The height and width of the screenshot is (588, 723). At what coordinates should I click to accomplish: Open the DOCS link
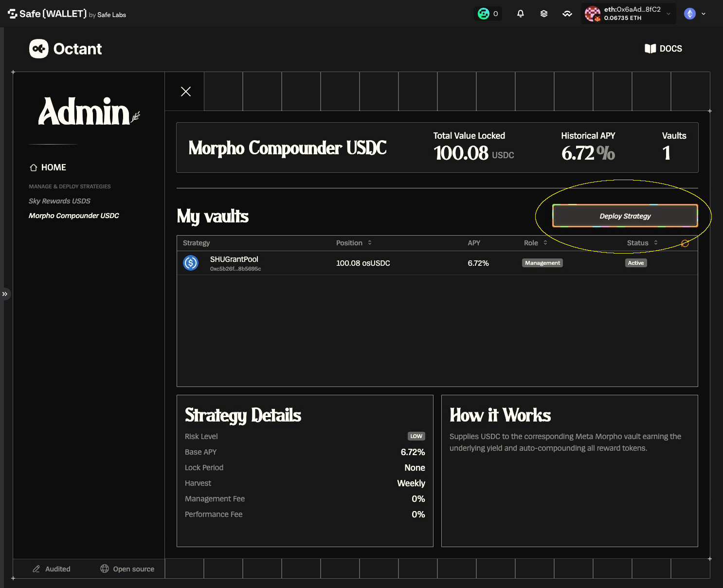point(663,49)
